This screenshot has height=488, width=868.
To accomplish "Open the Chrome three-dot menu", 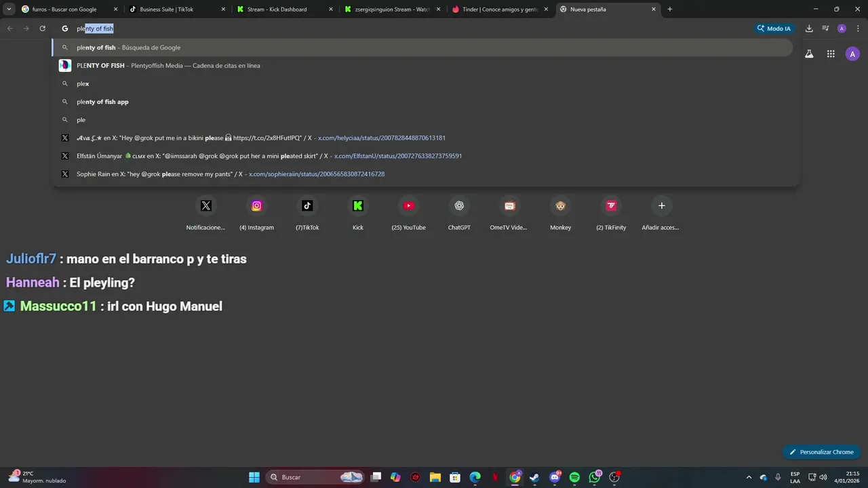I will 858,28.
